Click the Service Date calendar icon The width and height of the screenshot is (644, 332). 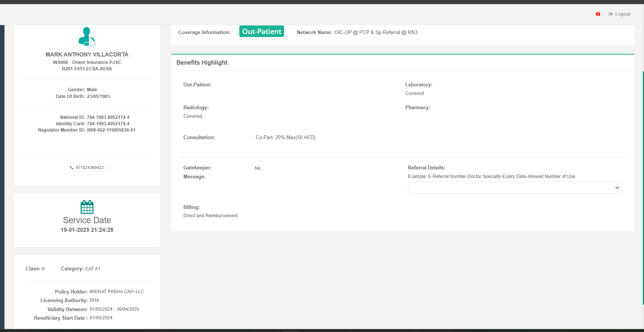coord(87,207)
